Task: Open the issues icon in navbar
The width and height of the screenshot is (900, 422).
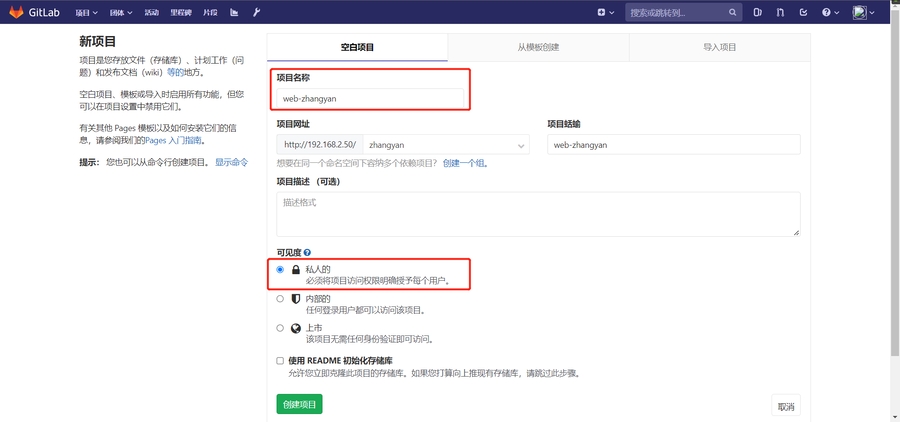Action: point(757,13)
